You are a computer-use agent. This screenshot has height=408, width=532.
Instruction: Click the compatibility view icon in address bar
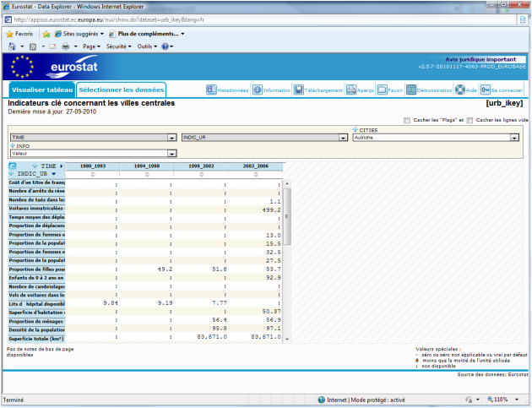click(523, 19)
